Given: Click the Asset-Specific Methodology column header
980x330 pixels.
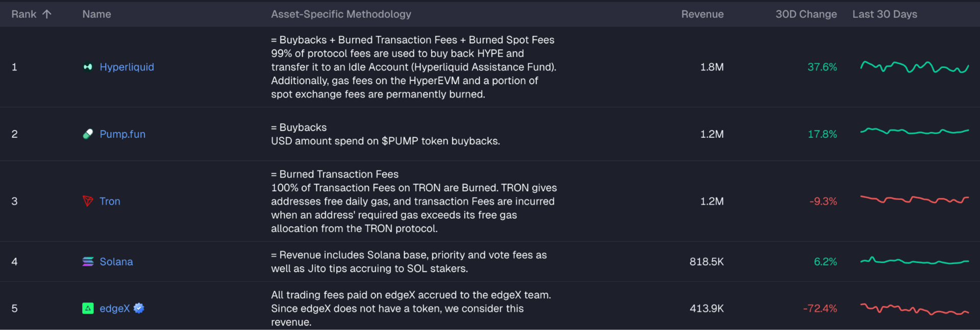Looking at the screenshot, I should coord(340,14).
